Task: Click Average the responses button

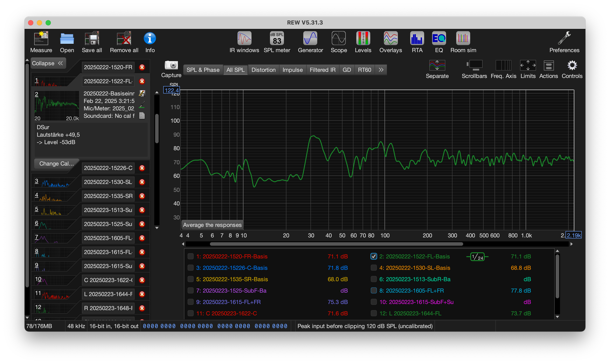Action: pyautogui.click(x=212, y=225)
